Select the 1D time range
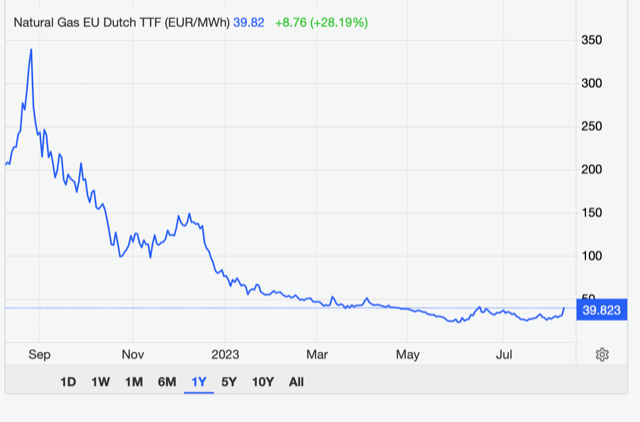 [x=68, y=382]
